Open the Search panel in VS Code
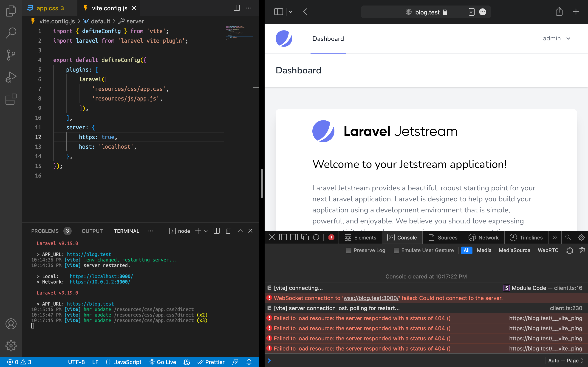This screenshot has height=367, width=588. click(11, 33)
